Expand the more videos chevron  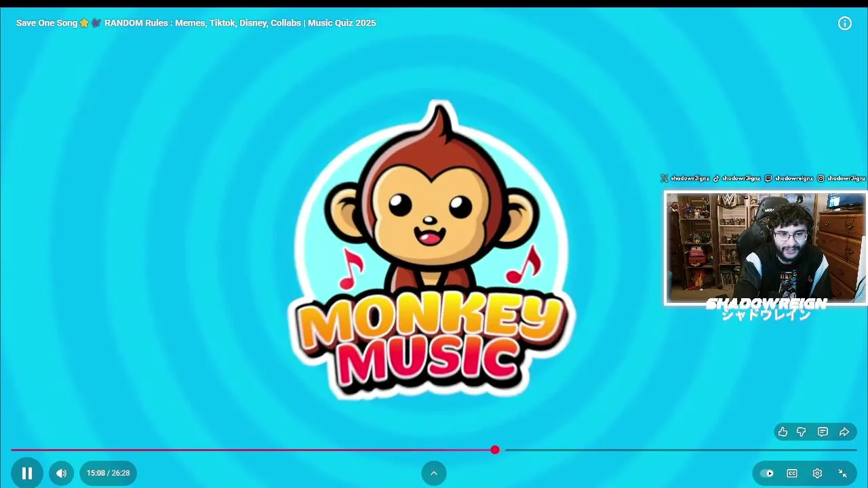pos(434,473)
